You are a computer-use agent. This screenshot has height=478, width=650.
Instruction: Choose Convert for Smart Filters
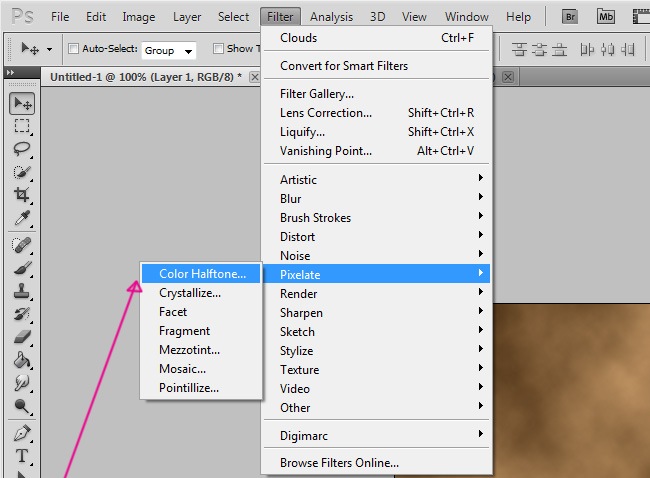click(x=376, y=66)
